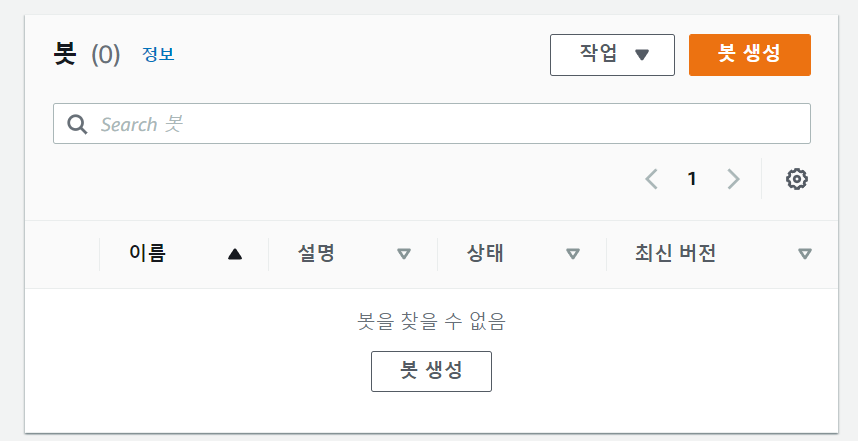Viewport: 858px width, 441px height.
Task: Click the down arrow on the 작업 button
Action: (x=642, y=55)
